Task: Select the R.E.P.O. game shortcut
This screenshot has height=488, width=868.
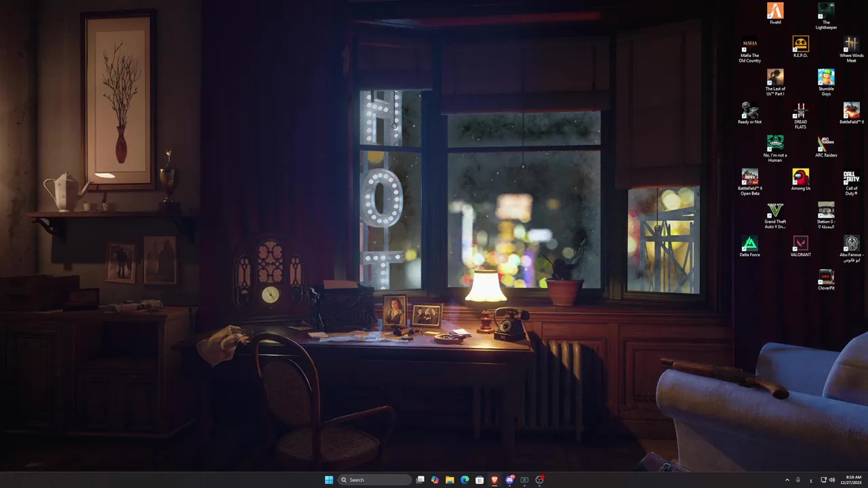Action: coord(800,47)
